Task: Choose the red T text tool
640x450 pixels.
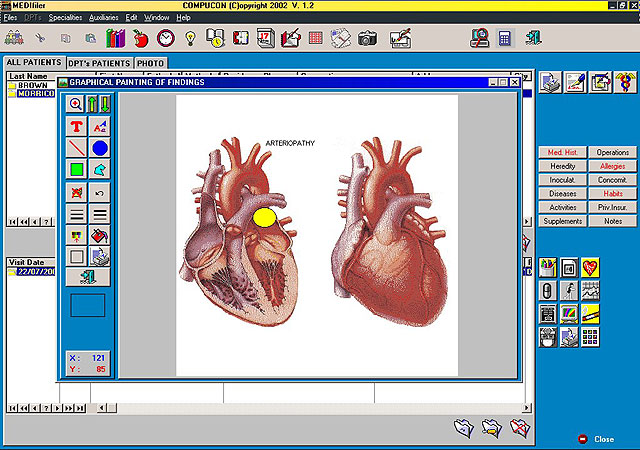Action: pos(76,127)
